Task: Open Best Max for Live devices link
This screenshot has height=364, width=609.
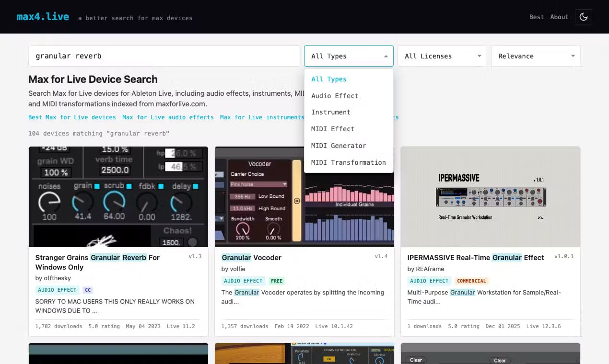Action: pos(72,117)
